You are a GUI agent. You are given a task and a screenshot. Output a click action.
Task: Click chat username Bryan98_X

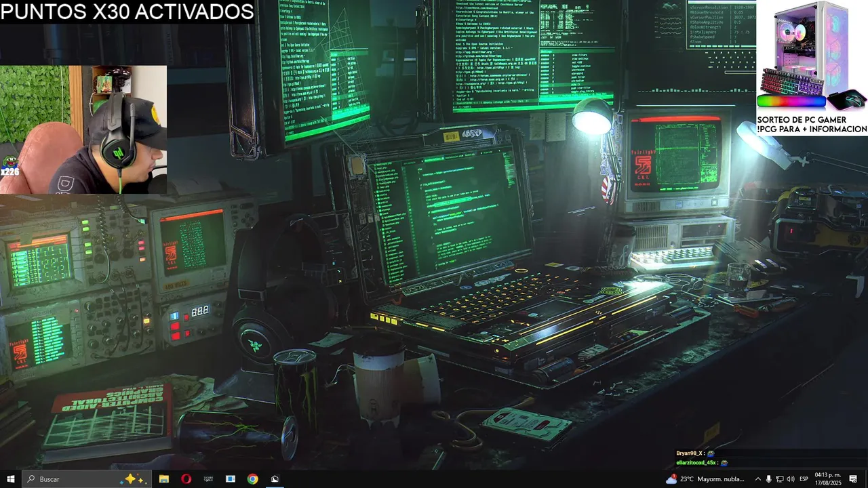pos(690,453)
